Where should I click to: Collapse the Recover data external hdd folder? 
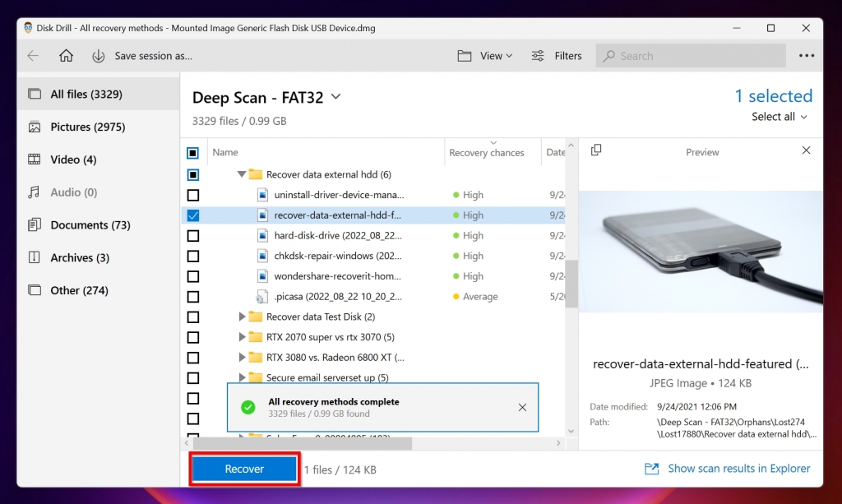pyautogui.click(x=242, y=174)
